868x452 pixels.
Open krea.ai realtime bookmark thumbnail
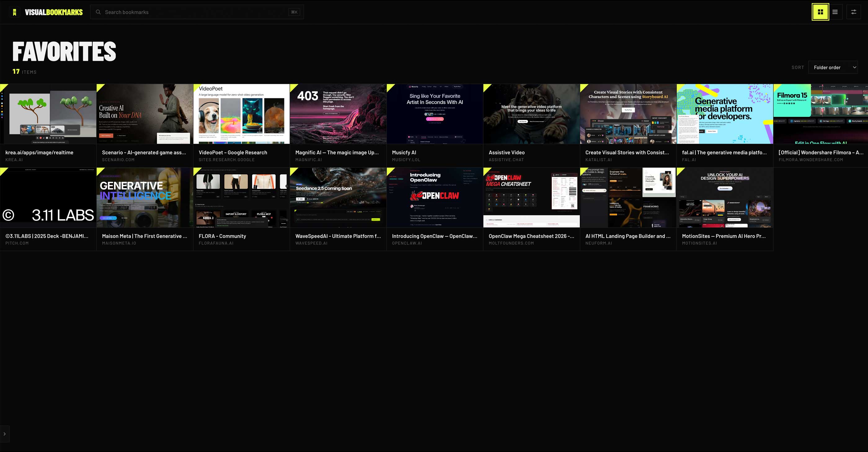pos(48,114)
